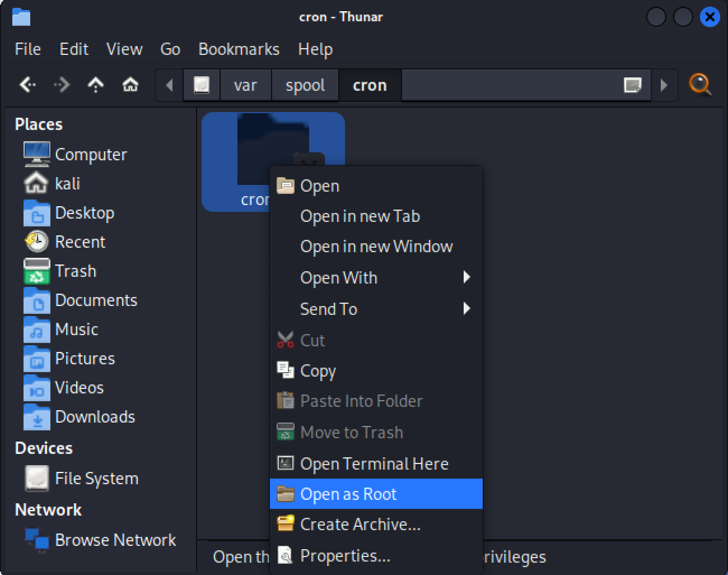The height and width of the screenshot is (575, 728).
Task: Open the Bookmarks menu
Action: 239,49
